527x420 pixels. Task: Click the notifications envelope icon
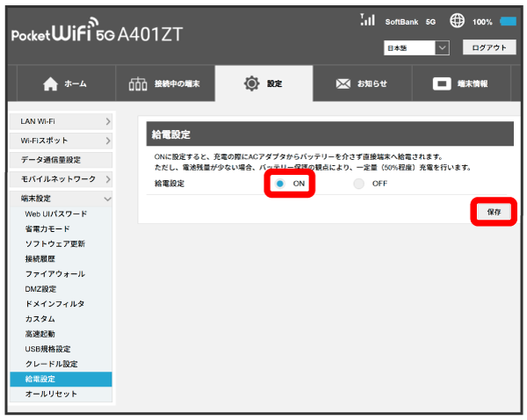(x=343, y=84)
